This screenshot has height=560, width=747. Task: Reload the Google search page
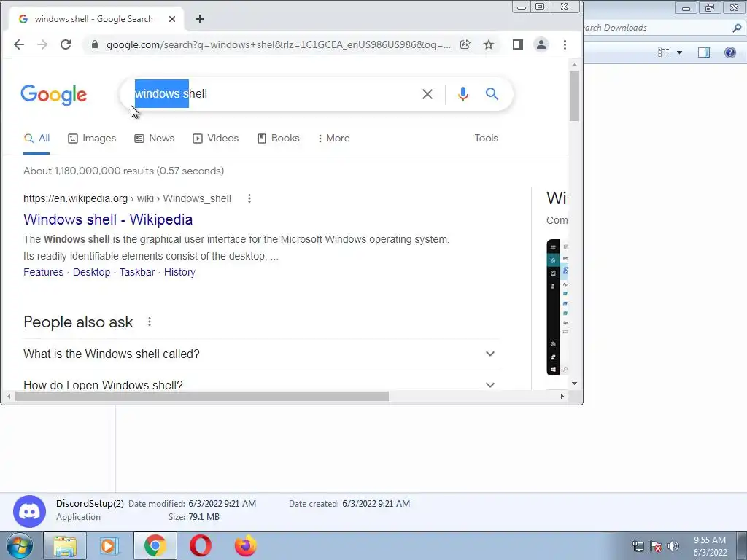point(66,44)
